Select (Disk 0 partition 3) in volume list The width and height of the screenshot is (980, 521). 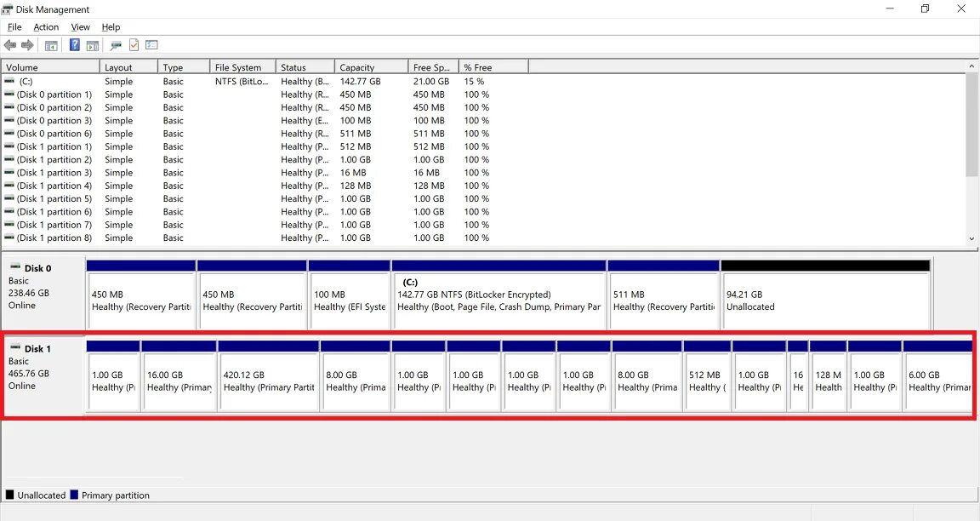click(x=54, y=121)
